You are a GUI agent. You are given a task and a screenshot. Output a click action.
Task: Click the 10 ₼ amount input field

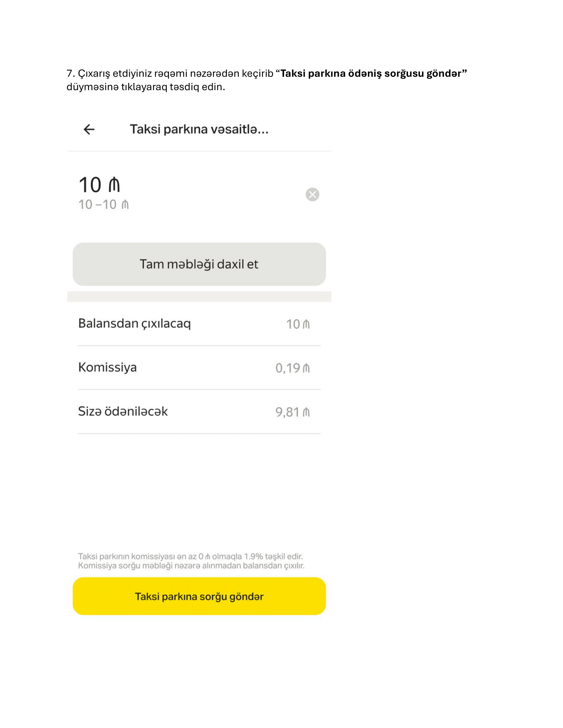point(187,193)
